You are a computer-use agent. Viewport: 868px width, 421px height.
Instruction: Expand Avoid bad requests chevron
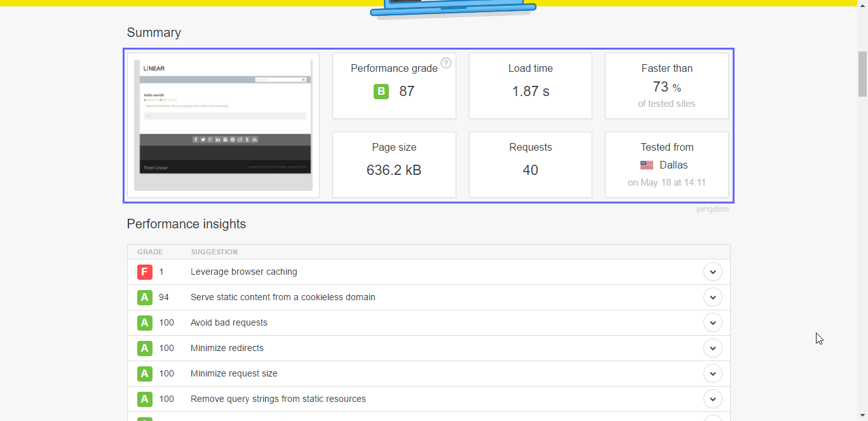tap(713, 323)
